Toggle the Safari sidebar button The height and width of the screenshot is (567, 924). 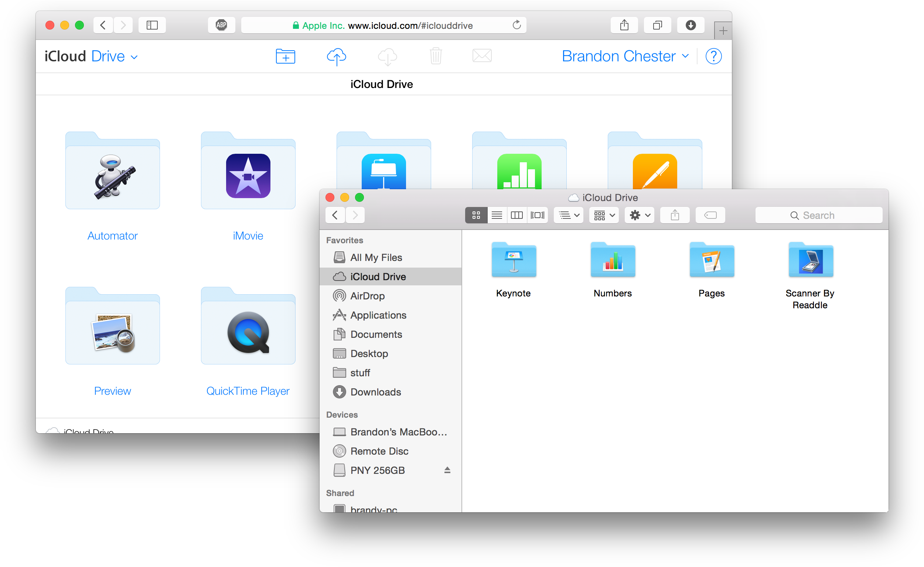152,25
